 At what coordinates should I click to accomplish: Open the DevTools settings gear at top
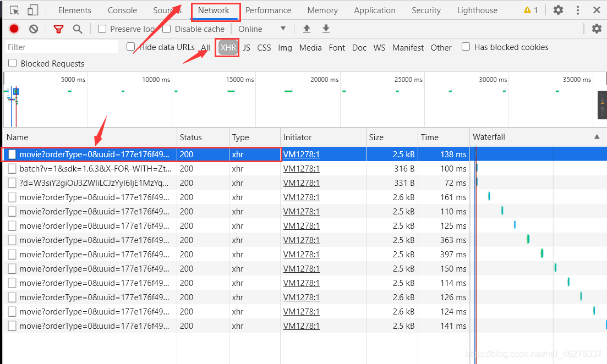[x=558, y=10]
